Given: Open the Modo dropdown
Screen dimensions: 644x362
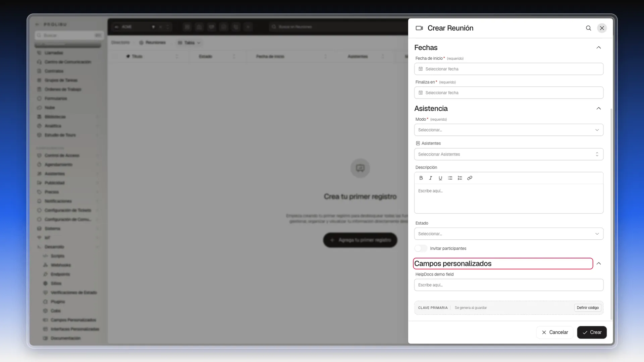Looking at the screenshot, I should tap(508, 130).
